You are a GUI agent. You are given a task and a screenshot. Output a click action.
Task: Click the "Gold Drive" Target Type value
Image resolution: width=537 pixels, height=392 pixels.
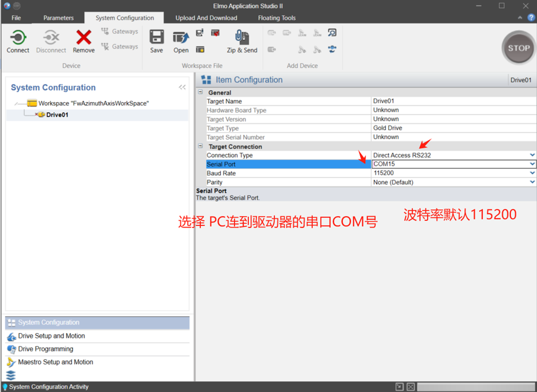387,128
